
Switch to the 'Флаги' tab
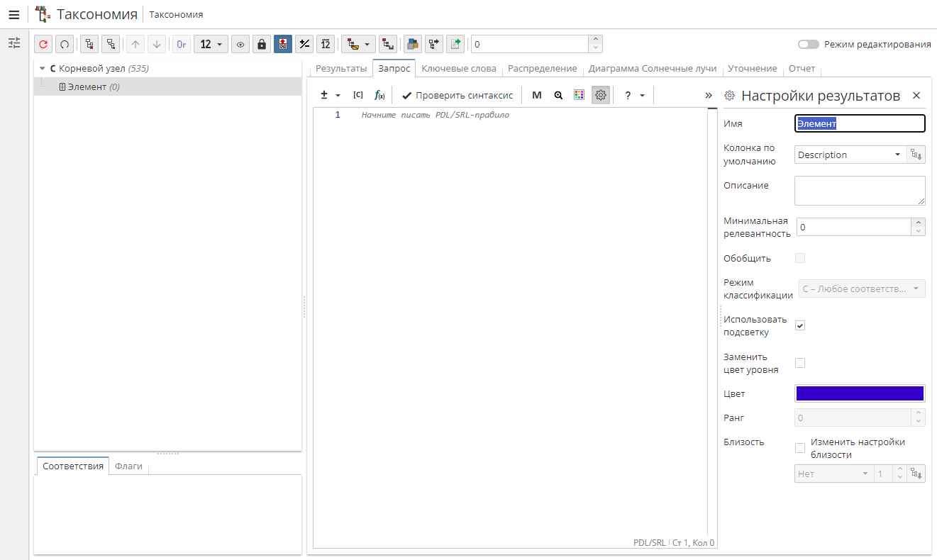point(128,466)
